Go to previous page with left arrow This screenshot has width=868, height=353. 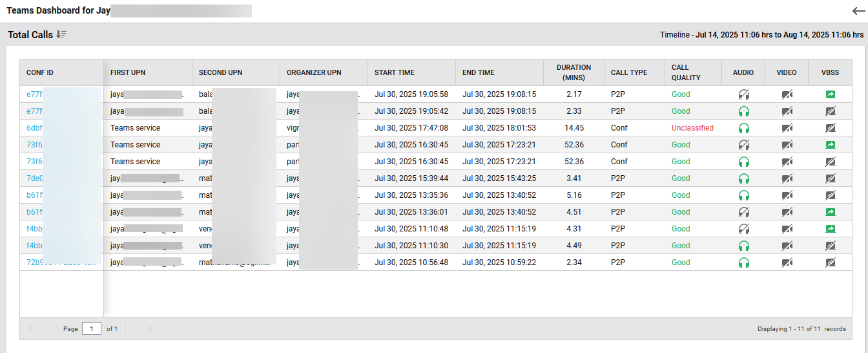coord(46,328)
